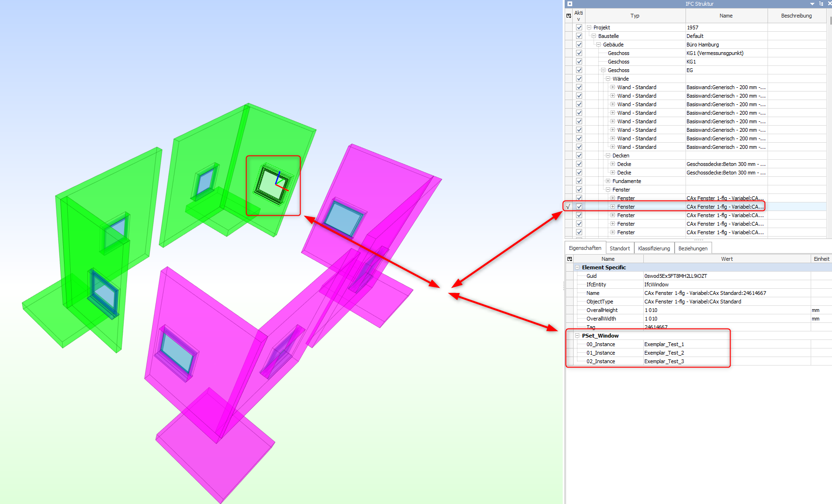Screen dimensions: 832x504
Task: Open column chooser icon in properties grid
Action: click(x=570, y=259)
